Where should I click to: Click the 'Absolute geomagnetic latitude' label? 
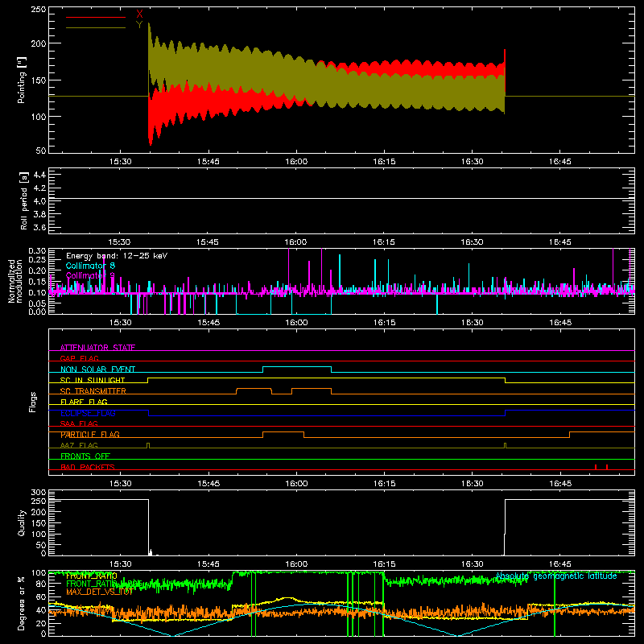556,576
